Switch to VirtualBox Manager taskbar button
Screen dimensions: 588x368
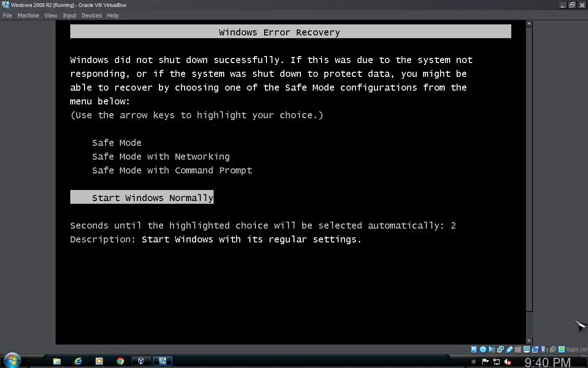click(141, 361)
